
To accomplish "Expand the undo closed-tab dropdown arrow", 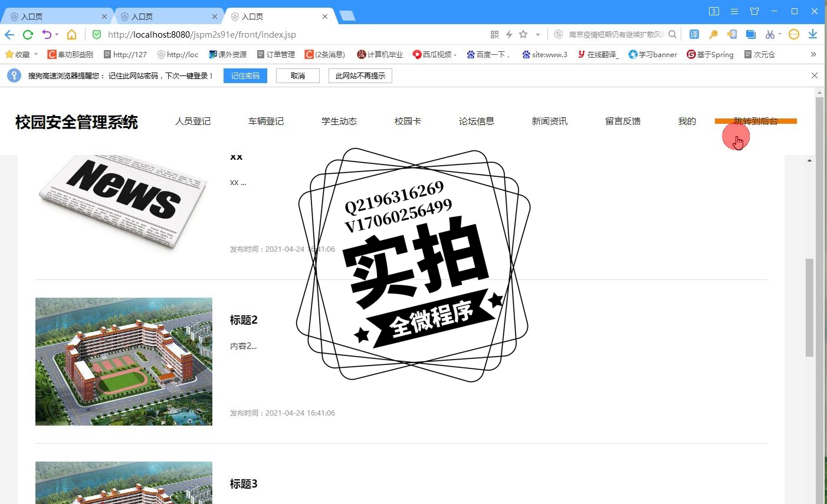I will coord(57,34).
